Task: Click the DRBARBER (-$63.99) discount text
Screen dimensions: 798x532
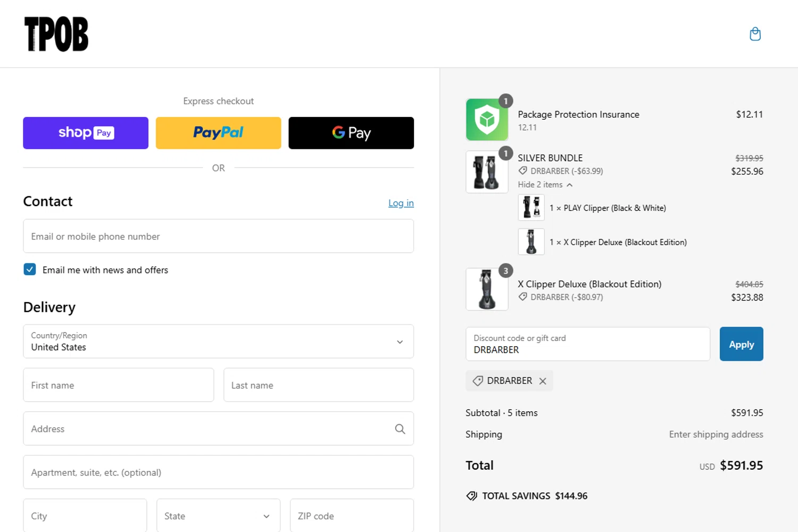Action: click(567, 171)
